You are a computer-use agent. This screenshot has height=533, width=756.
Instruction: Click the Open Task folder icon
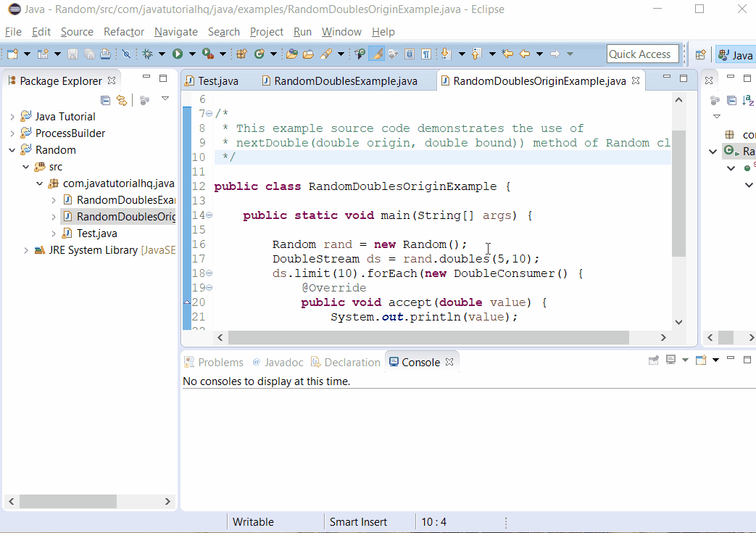point(309,54)
